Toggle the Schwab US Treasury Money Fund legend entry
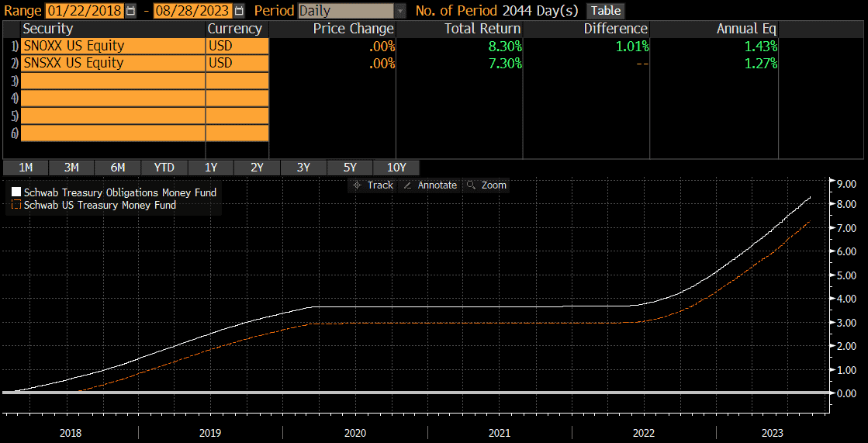Image resolution: width=868 pixels, height=443 pixels. click(x=99, y=206)
